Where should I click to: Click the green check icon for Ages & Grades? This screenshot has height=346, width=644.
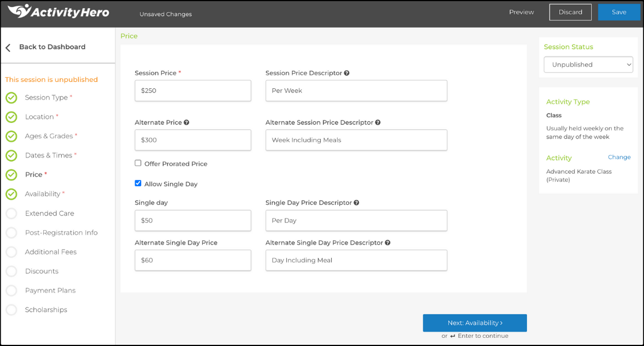12,136
